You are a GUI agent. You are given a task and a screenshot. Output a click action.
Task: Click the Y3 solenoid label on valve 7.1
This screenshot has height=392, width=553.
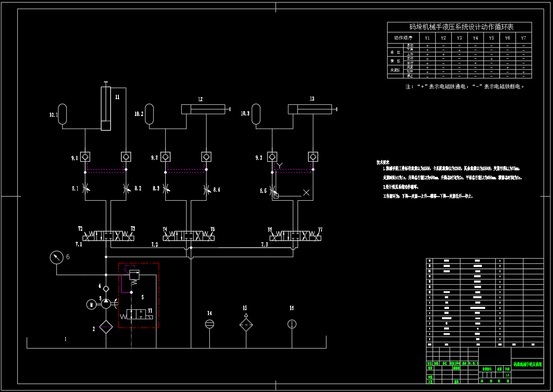click(x=133, y=229)
